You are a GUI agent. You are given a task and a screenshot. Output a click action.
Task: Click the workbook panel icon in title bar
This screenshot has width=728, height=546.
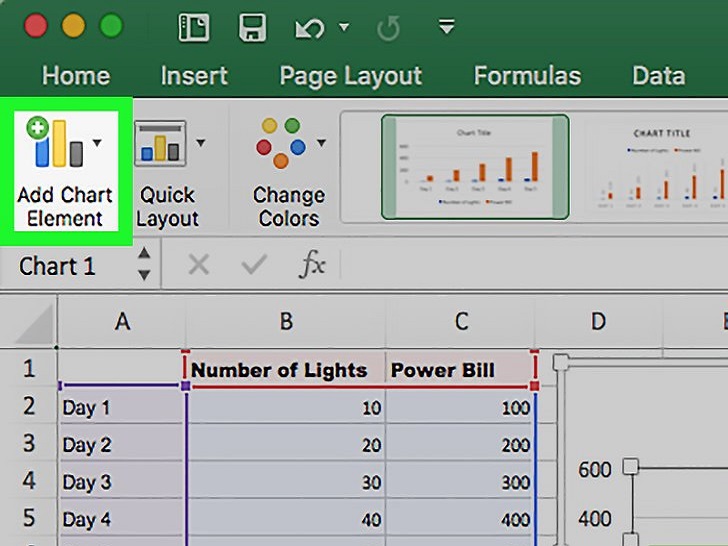point(194,27)
